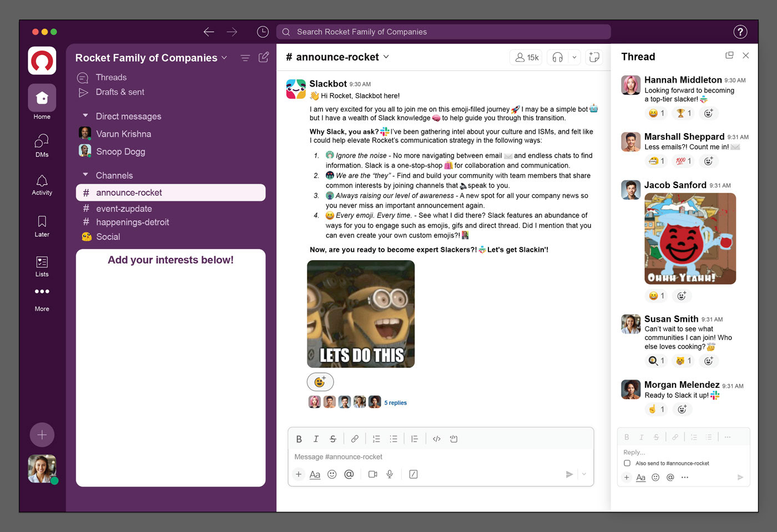
Task: Open slash shortcuts in main composer
Action: click(413, 474)
